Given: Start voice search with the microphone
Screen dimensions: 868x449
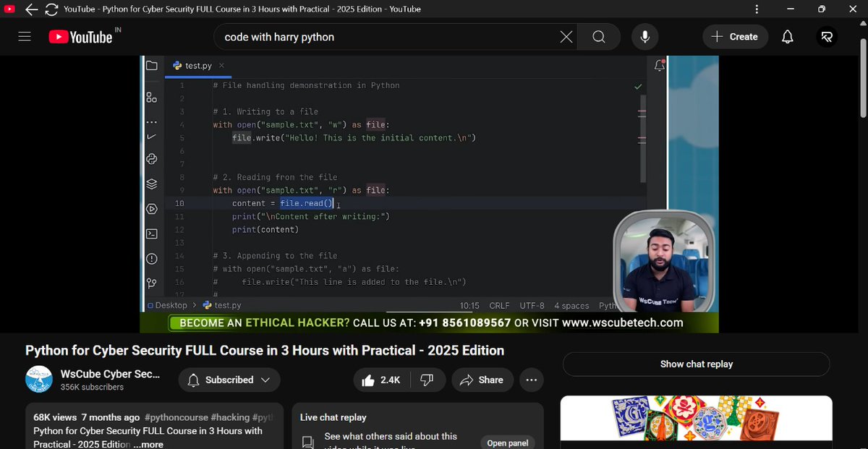Looking at the screenshot, I should point(644,37).
